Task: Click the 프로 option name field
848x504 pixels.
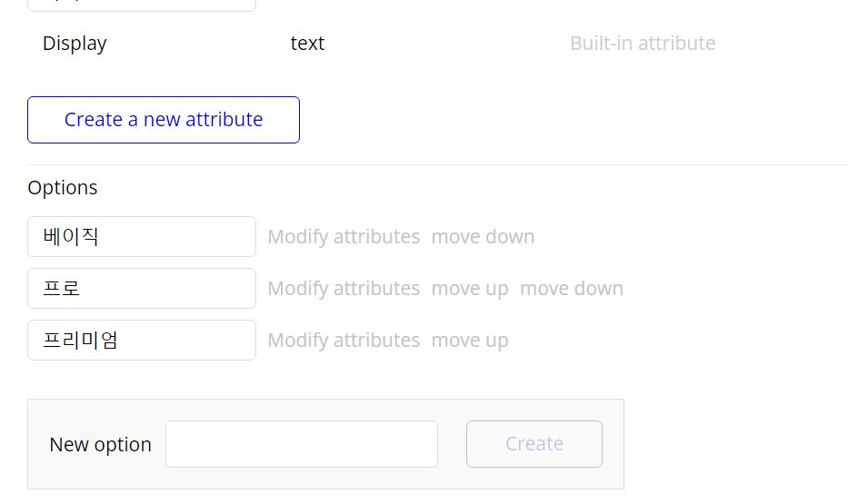Action: pyautogui.click(x=142, y=289)
